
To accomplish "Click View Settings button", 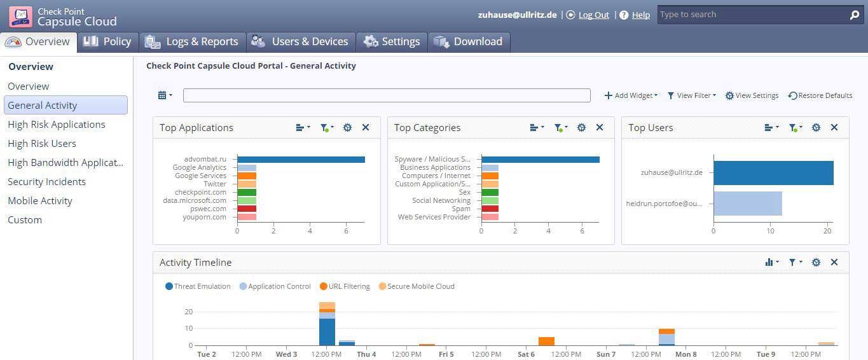I will click(752, 95).
